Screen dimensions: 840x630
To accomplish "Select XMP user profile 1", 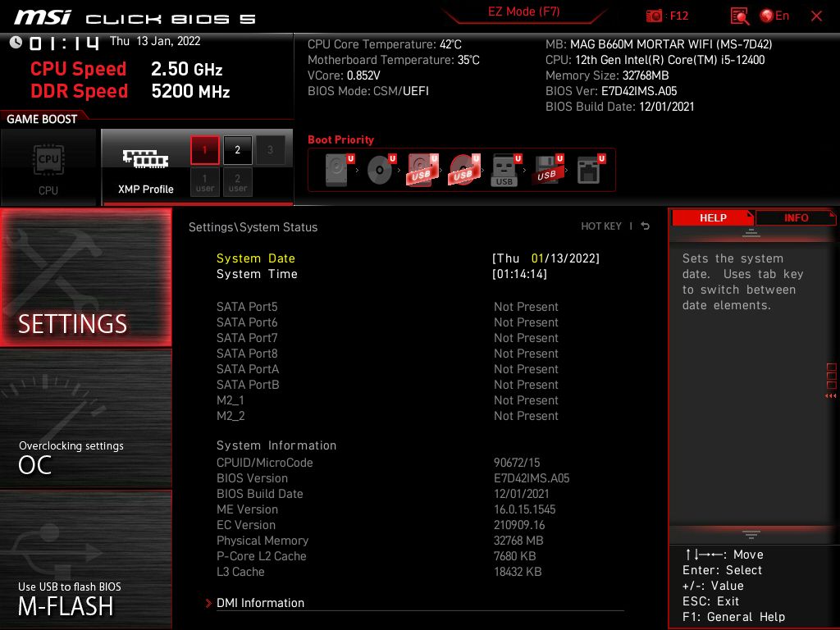I will (204, 182).
